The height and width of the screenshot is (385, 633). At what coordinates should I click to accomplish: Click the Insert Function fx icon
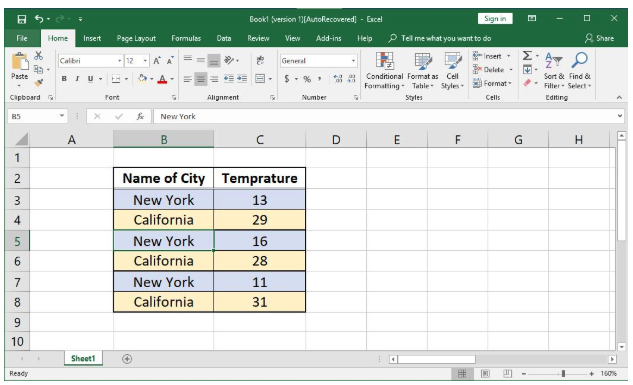coord(140,116)
